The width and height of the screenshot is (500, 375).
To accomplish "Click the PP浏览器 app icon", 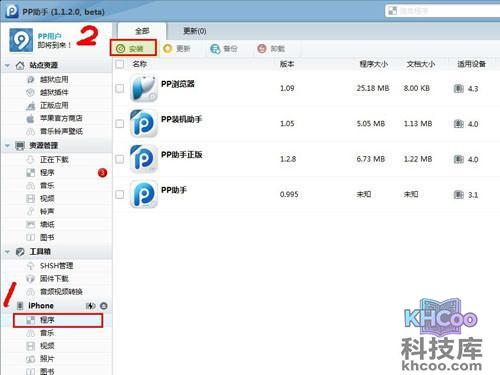I will pyautogui.click(x=144, y=88).
